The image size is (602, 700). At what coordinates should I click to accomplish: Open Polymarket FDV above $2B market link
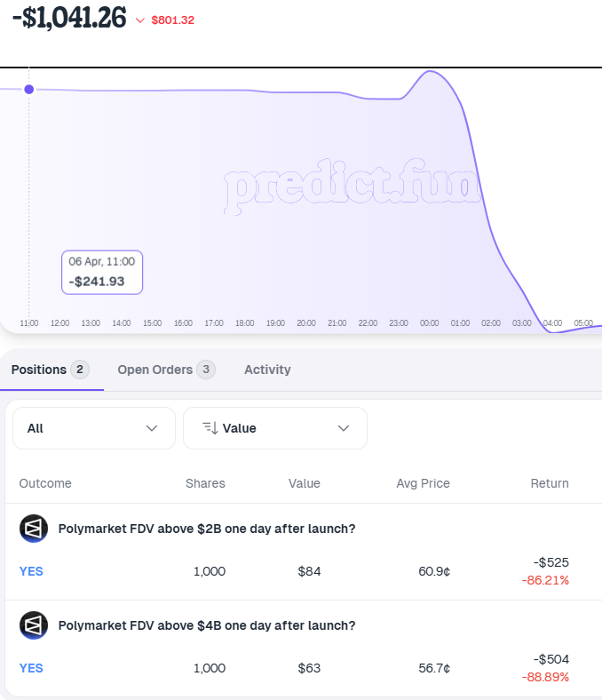[x=207, y=529]
